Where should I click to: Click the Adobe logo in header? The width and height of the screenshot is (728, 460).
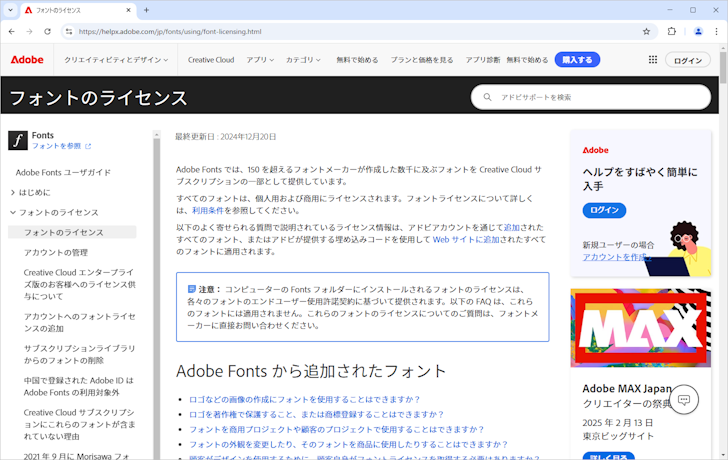[27, 60]
